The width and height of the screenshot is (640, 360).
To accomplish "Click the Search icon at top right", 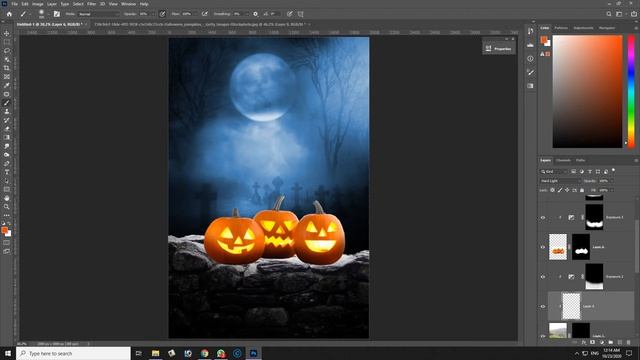I will [x=609, y=14].
